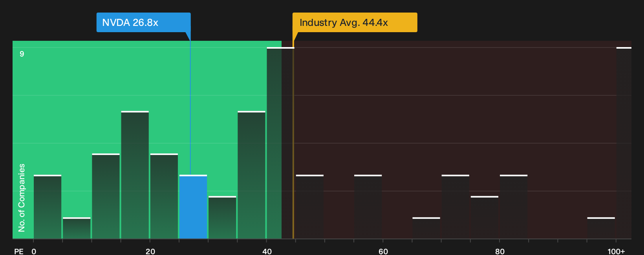Click the x-axis label 60
Screen dimensions: 644x255
tap(383, 251)
